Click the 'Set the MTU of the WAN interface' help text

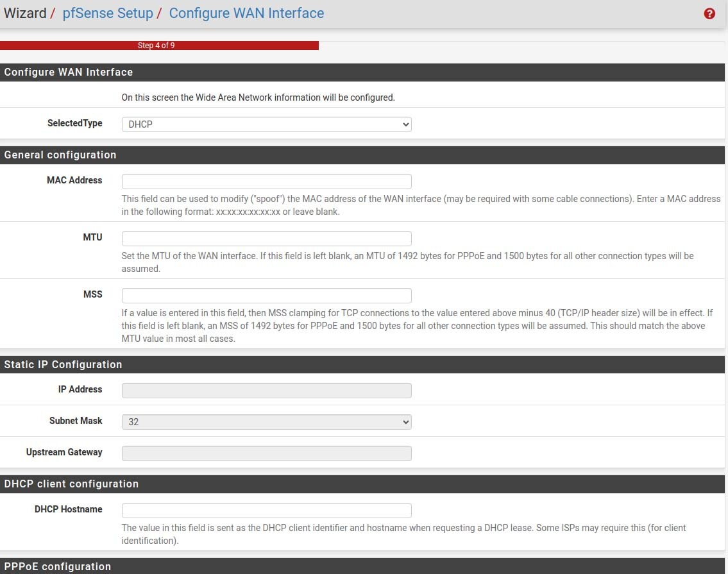pyautogui.click(x=408, y=262)
